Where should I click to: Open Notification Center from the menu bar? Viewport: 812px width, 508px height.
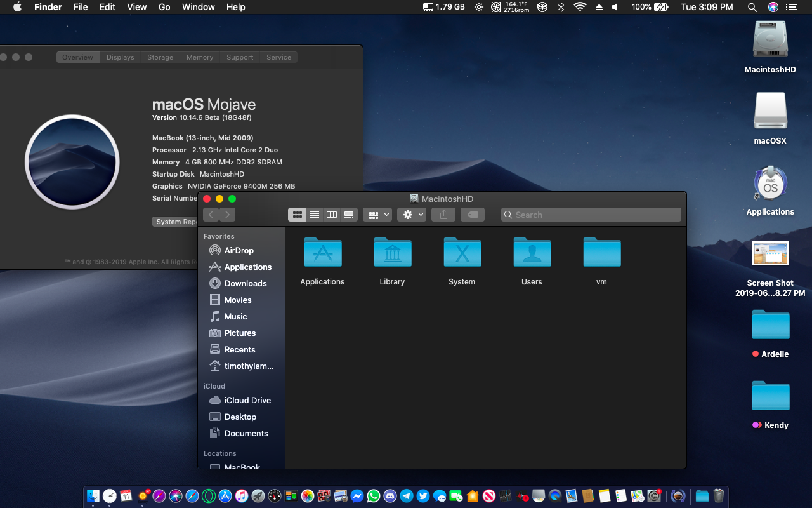coord(790,7)
